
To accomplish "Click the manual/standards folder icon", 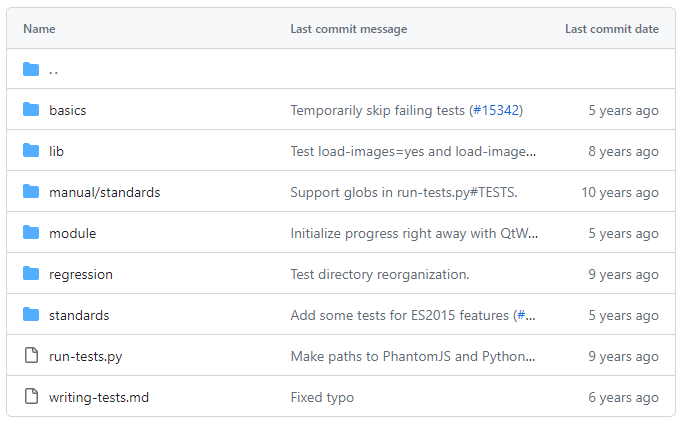I will [x=31, y=192].
